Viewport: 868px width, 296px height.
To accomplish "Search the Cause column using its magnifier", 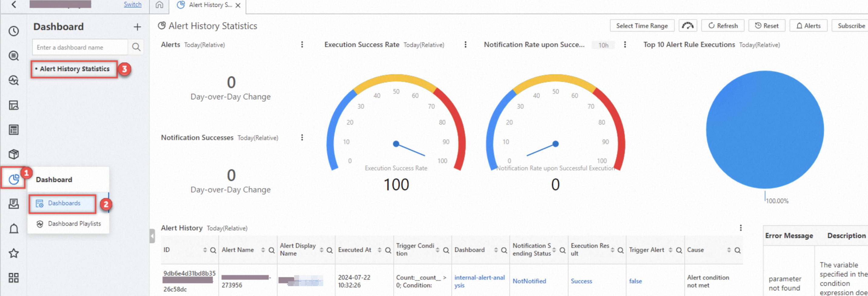I will point(737,250).
